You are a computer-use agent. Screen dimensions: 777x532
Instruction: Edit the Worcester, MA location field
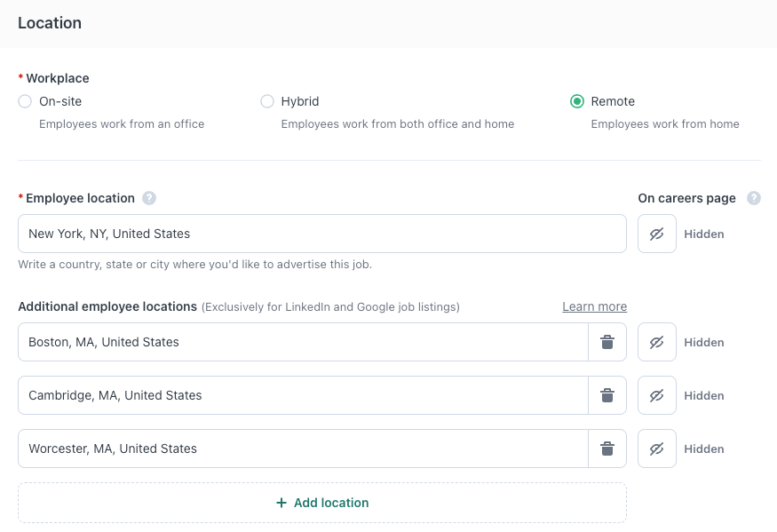pos(304,449)
